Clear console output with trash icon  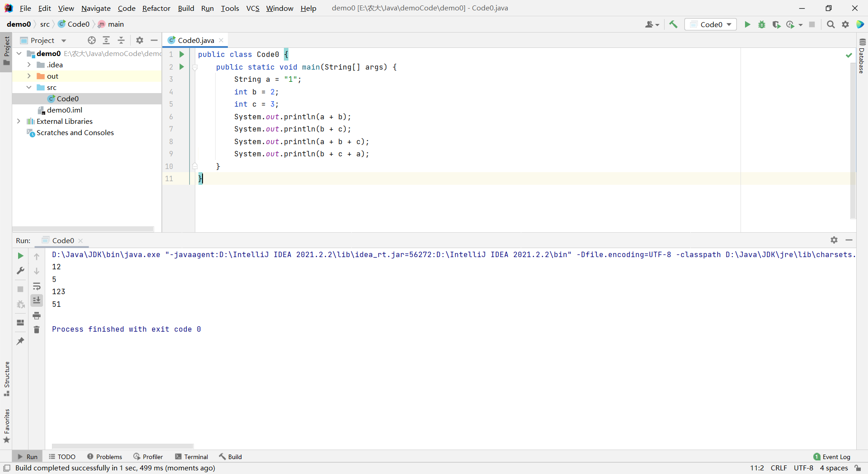pyautogui.click(x=37, y=330)
